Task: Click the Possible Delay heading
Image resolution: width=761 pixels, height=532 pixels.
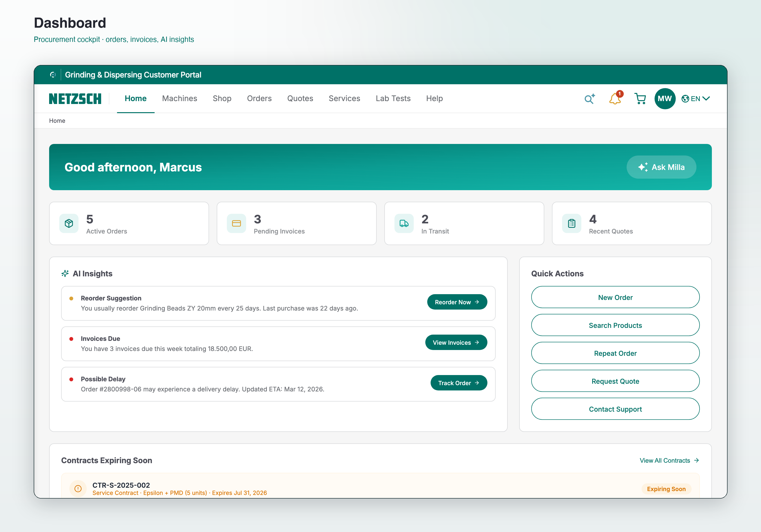Action: click(x=103, y=379)
